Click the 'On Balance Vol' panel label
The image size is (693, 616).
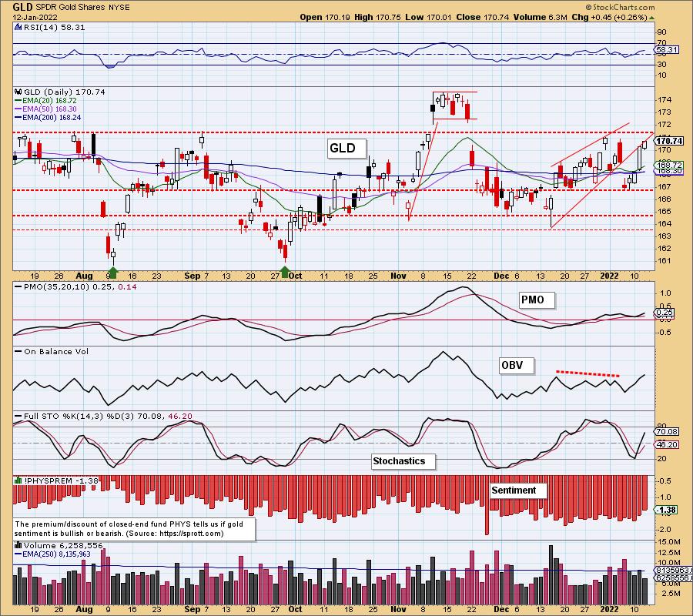click(x=52, y=352)
